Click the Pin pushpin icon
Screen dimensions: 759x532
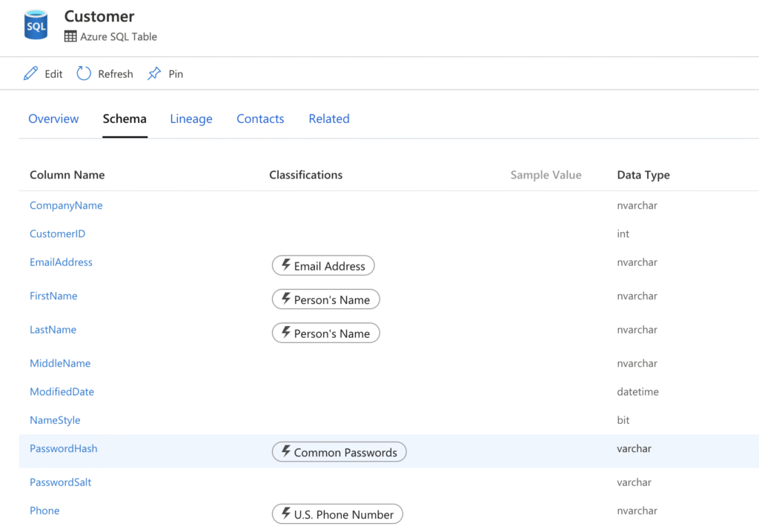154,73
